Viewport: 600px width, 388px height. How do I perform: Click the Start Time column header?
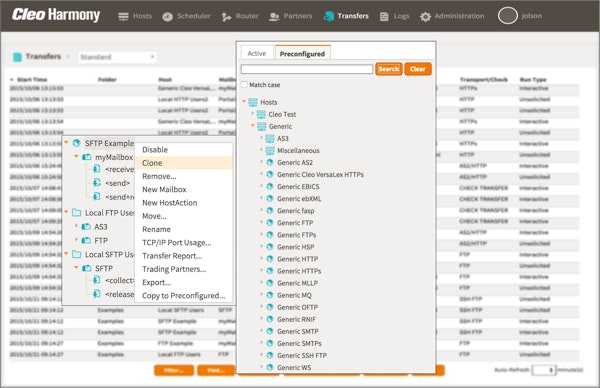(32, 80)
